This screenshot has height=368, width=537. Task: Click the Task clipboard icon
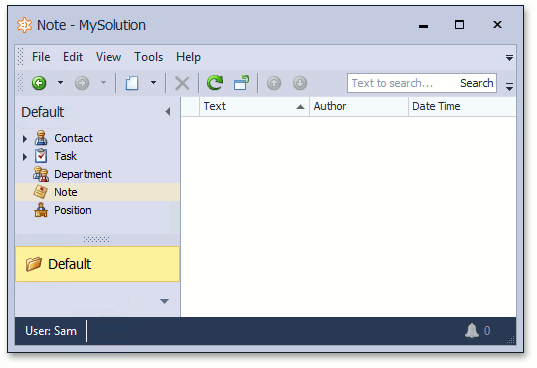pos(41,156)
